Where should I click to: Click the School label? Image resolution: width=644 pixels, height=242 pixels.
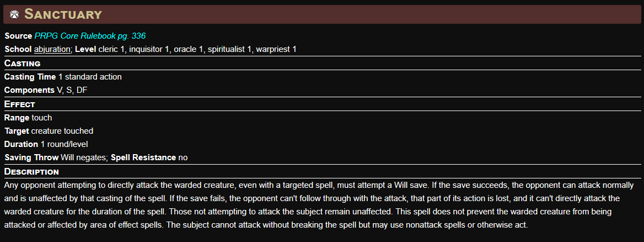coord(18,49)
